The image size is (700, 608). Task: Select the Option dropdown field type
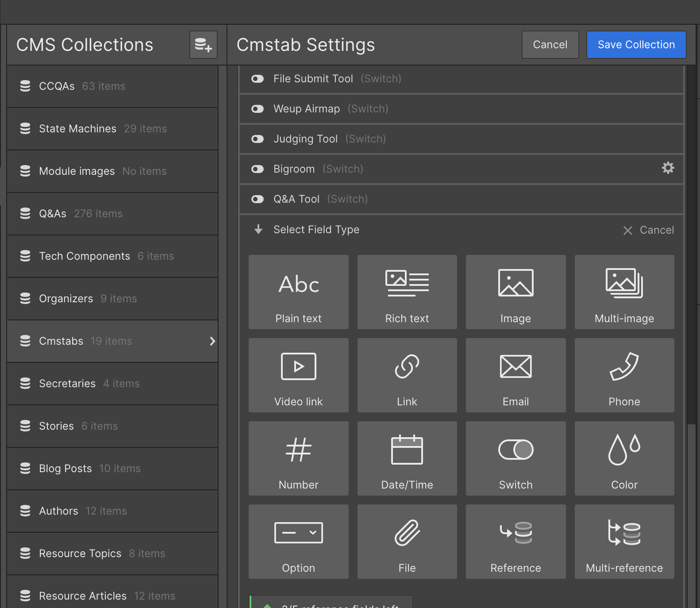[298, 542]
